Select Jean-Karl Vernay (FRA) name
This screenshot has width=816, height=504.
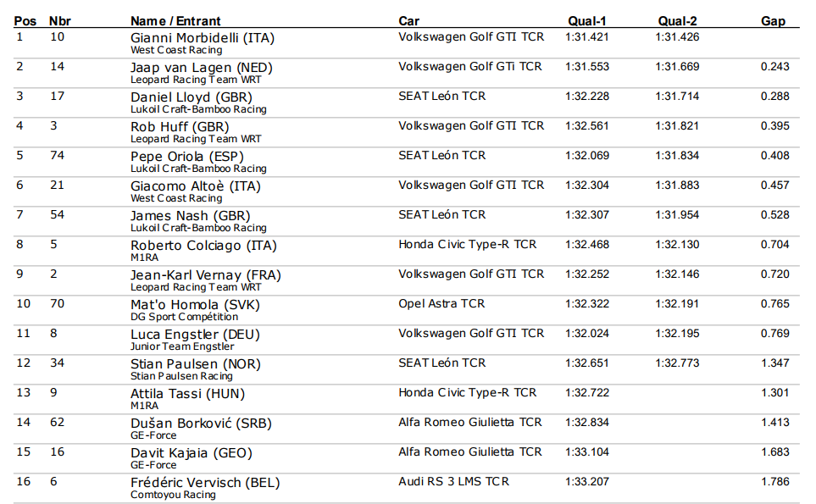[206, 275]
